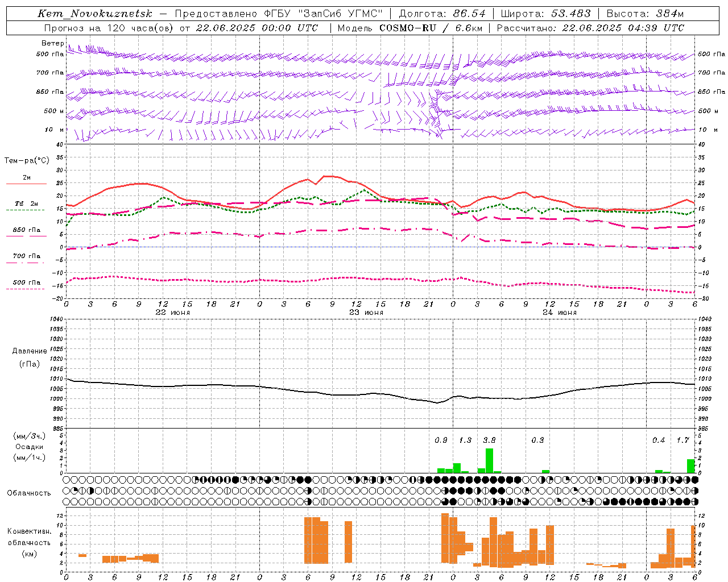This screenshot has width=728, height=582.
Task: Click the precipitation value 1.3
Action: point(465,440)
